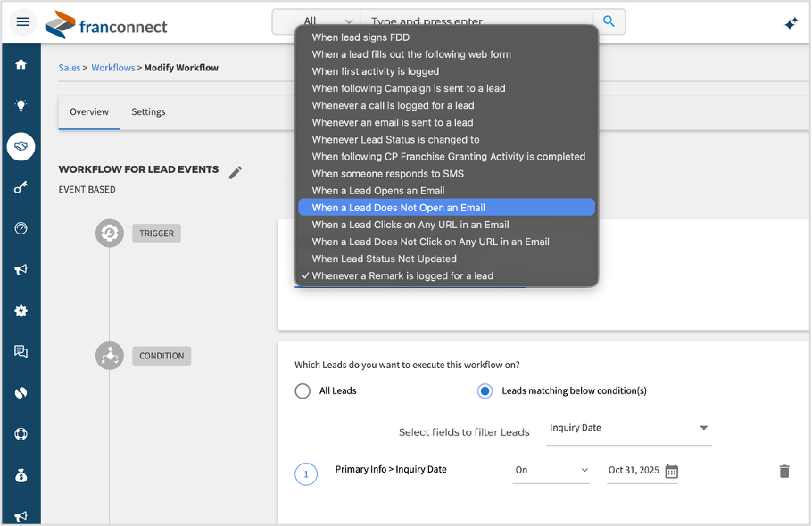The width and height of the screenshot is (812, 526).
Task: Click the Oct 31, 2025 date field
Action: click(x=634, y=470)
